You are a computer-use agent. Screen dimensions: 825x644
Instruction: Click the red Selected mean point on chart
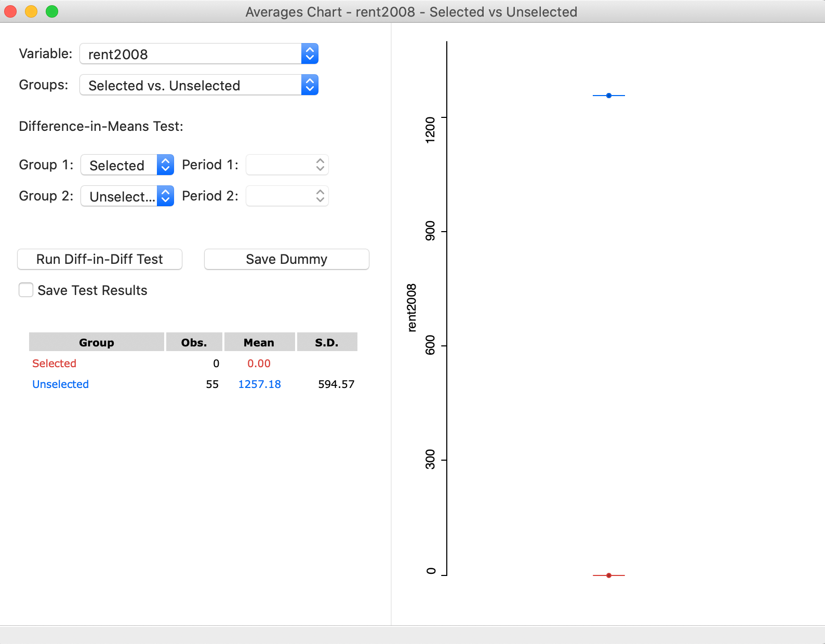(609, 575)
